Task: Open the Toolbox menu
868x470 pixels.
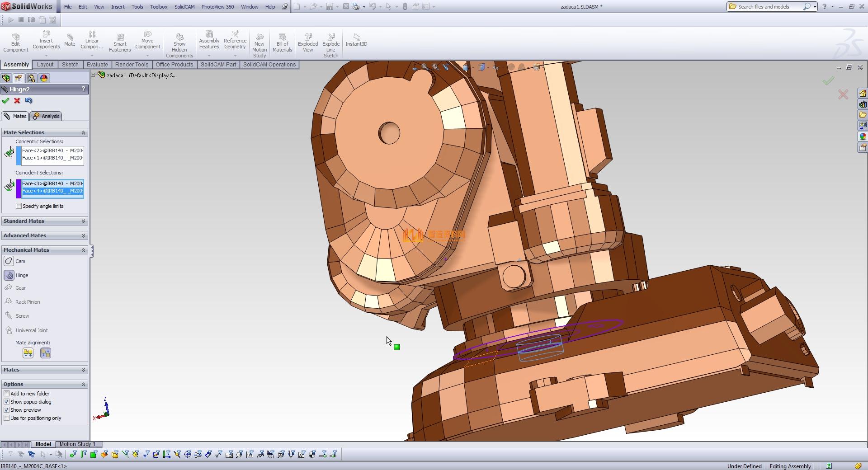Action: 159,7
